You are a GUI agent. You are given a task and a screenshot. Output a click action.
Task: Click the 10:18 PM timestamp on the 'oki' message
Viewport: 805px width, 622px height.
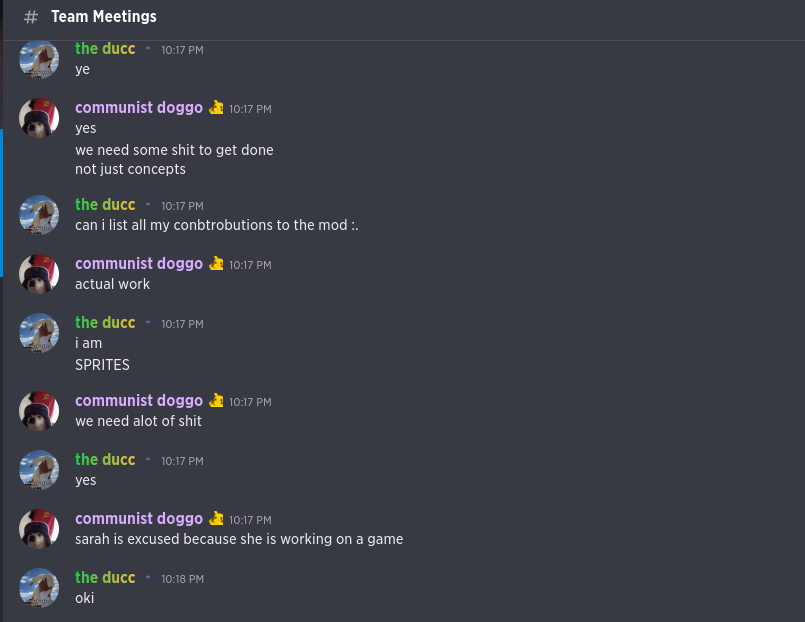[x=182, y=578]
